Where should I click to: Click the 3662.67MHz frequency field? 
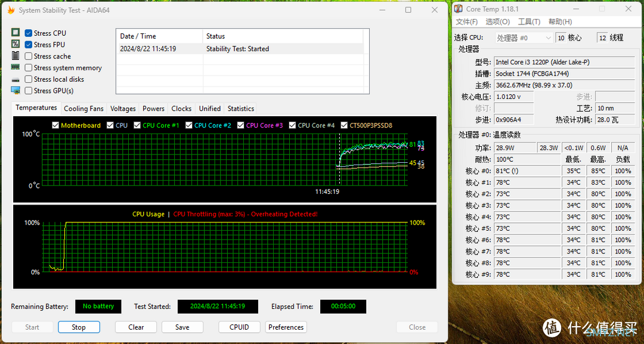tap(564, 85)
